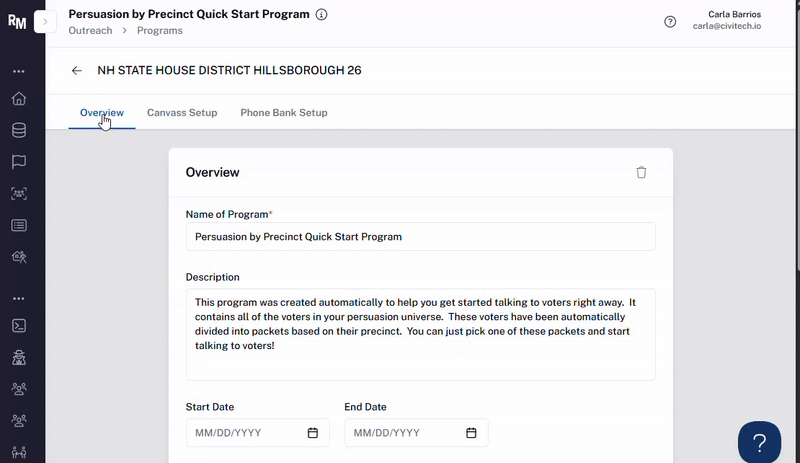Viewport: 800px width, 463px height.
Task: Select the Overview tab
Action: pyautogui.click(x=102, y=113)
